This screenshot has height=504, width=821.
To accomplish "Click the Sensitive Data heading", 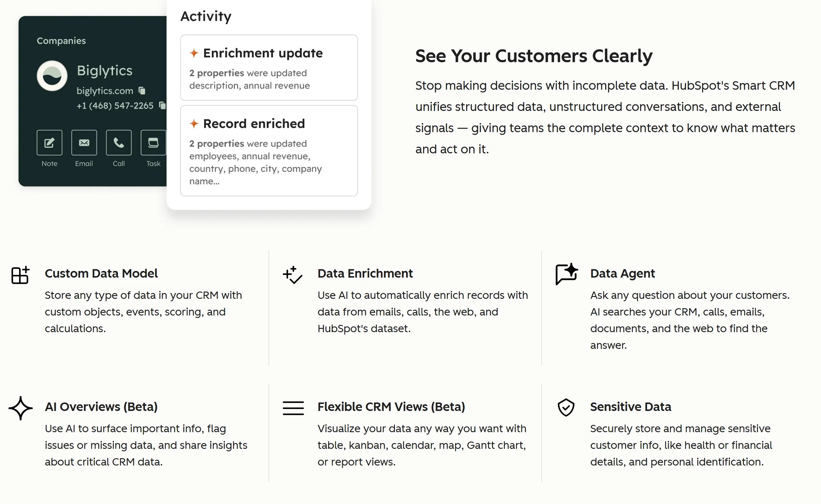I will [x=631, y=407].
